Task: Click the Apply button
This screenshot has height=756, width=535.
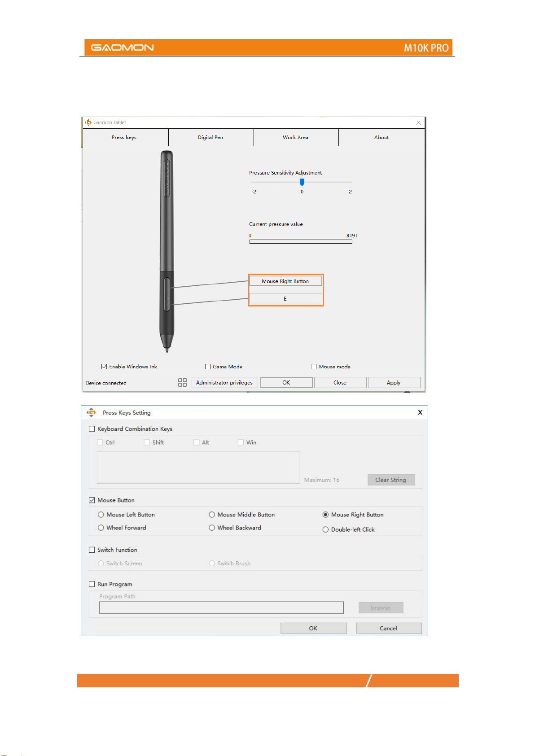Action: coord(394,382)
